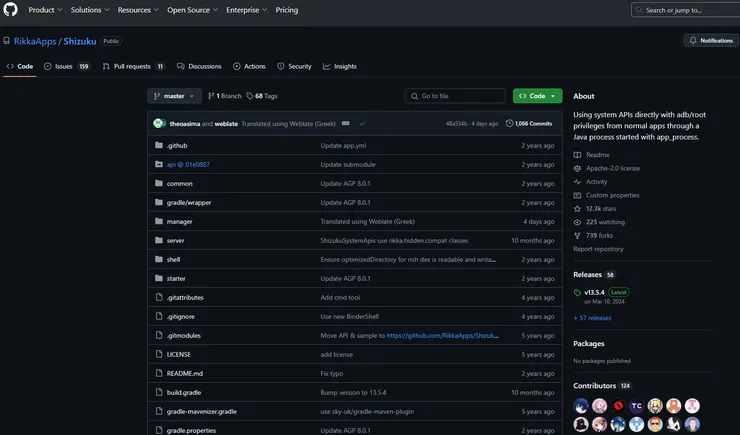Click the file icon beside .gitmodules
740x435 pixels.
159,335
